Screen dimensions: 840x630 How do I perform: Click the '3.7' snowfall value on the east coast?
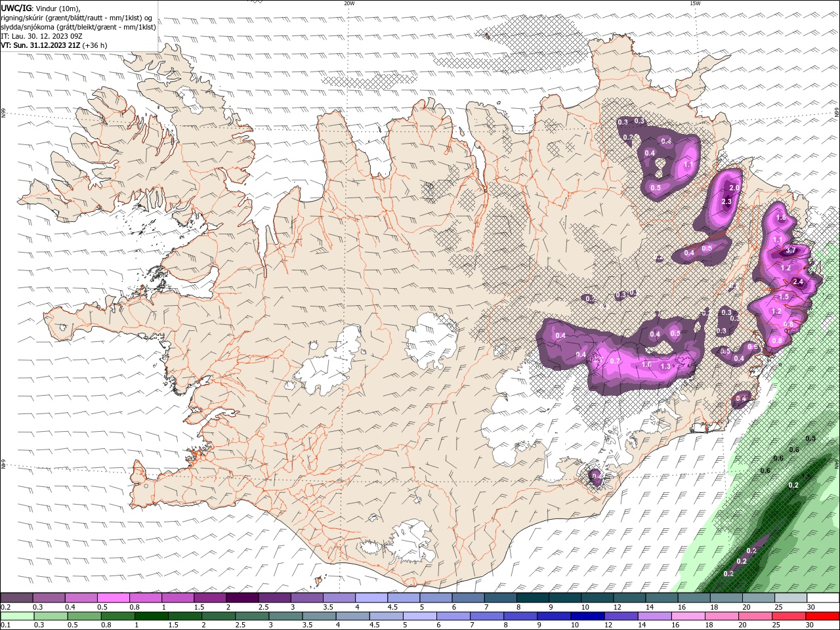coord(790,250)
